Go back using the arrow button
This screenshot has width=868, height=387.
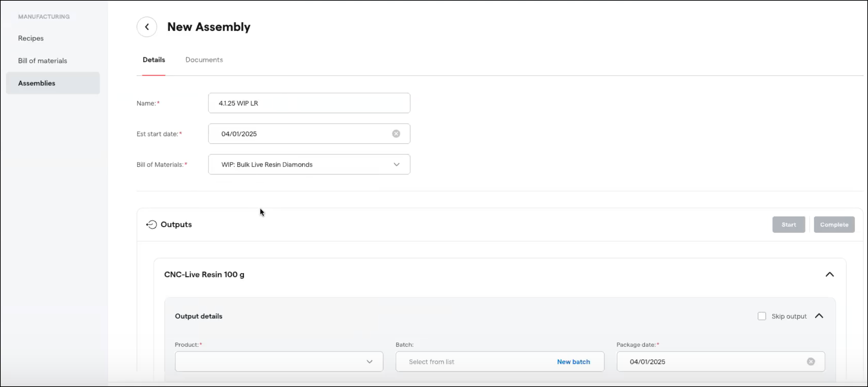tap(146, 27)
